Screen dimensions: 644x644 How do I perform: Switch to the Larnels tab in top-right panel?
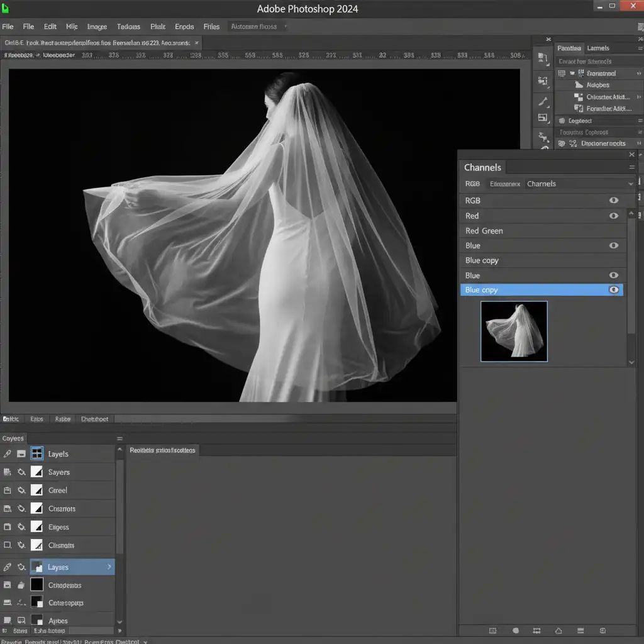click(597, 48)
